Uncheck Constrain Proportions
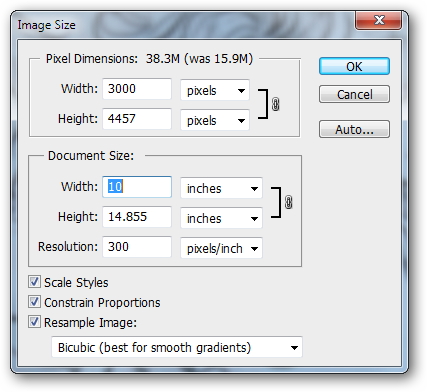This screenshot has height=392, width=427. click(x=34, y=302)
